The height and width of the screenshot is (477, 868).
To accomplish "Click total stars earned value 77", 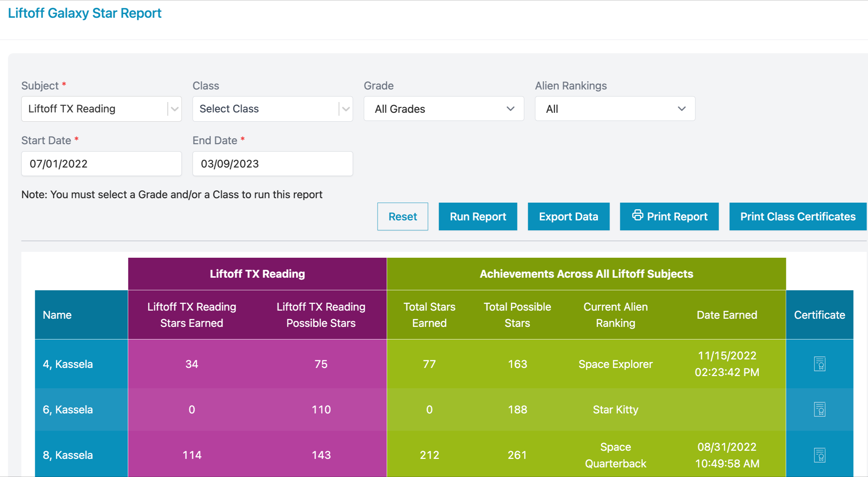I will [429, 364].
